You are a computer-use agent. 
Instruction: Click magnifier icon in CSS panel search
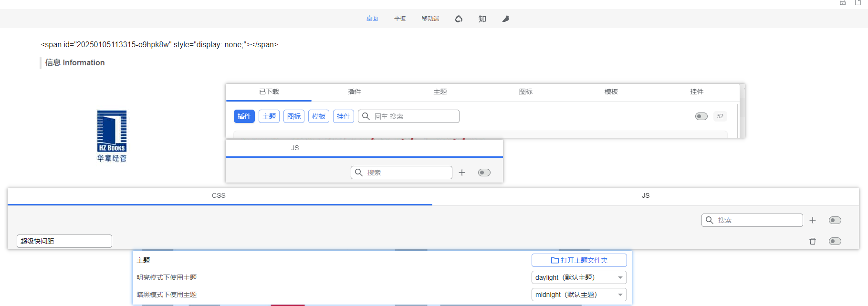click(709, 220)
